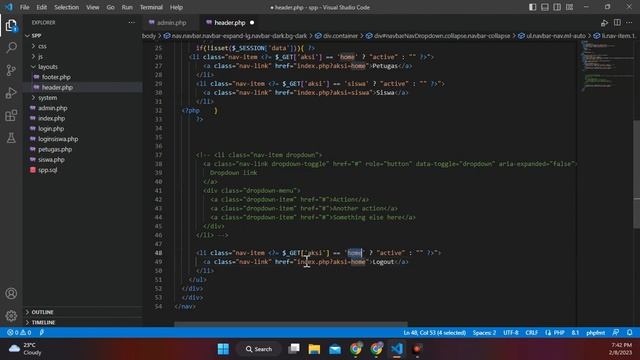Open the View menu
Image resolution: width=640 pixels, height=360 pixels.
coord(93,7)
